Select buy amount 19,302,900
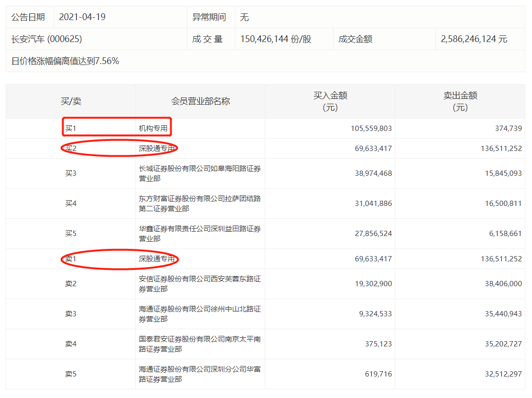Image resolution: width=532 pixels, height=398 pixels. pyautogui.click(x=373, y=284)
